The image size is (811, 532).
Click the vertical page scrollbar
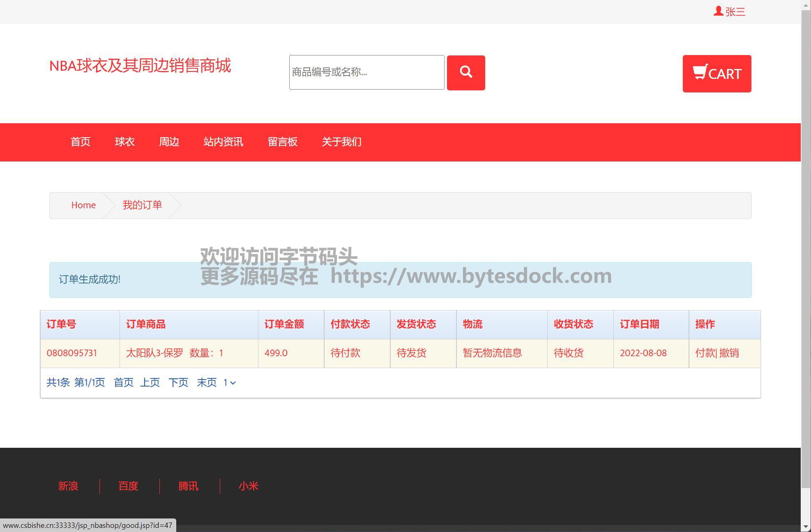(806, 246)
